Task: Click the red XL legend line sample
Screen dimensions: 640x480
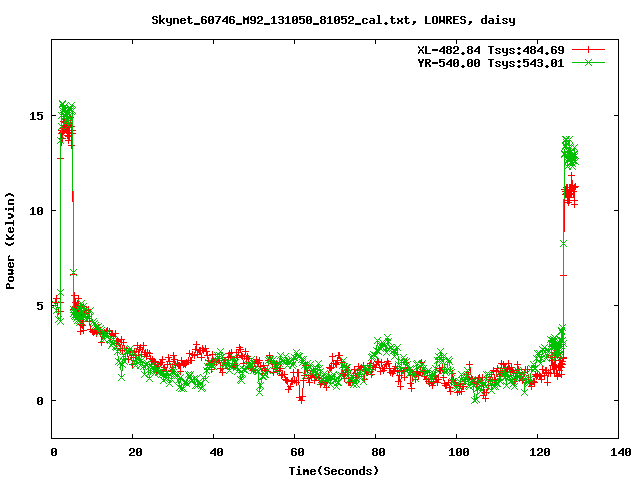Action: [588, 50]
